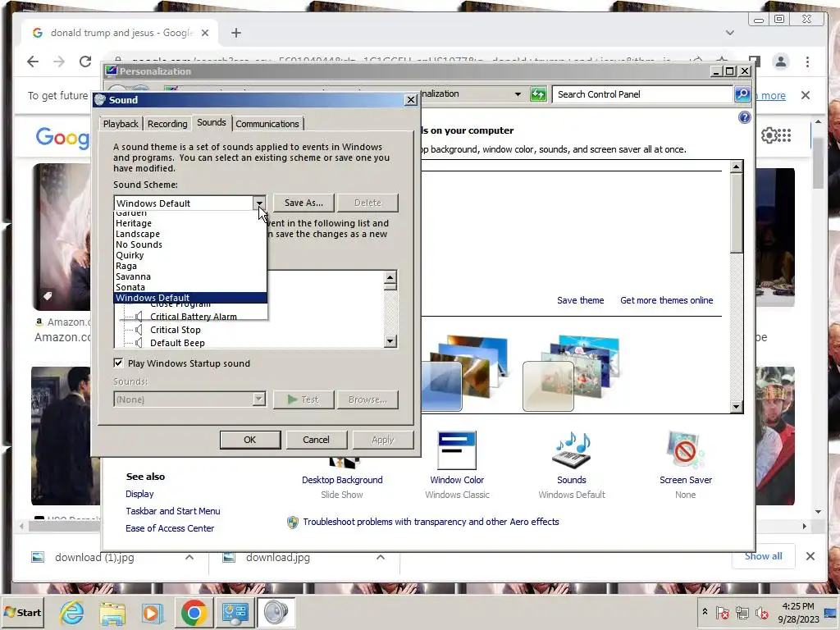Choose Landscape sound scheme
Viewport: 840px width, 630px height.
190,234
